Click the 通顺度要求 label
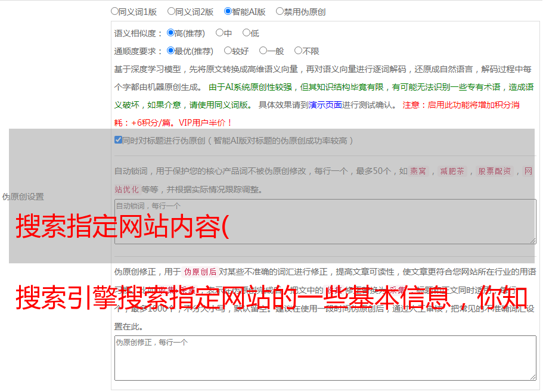The width and height of the screenshot is (543, 392). (138, 52)
